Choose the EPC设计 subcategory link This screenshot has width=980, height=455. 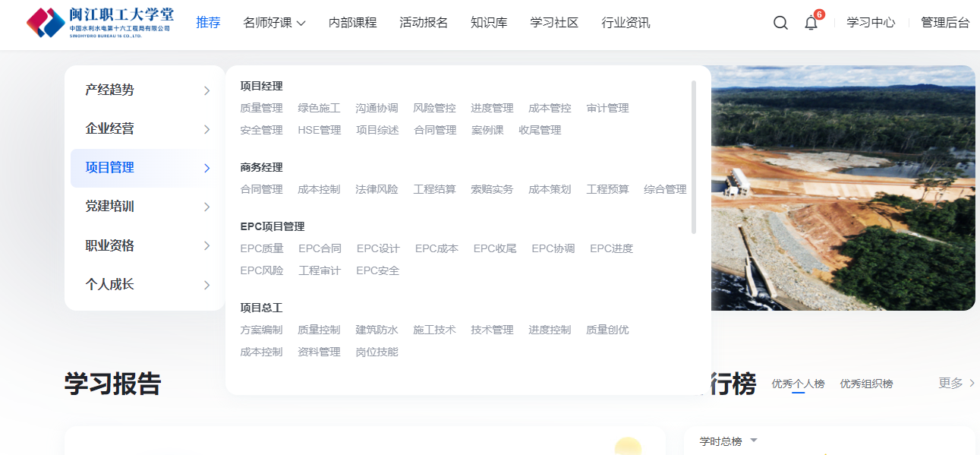pos(378,248)
